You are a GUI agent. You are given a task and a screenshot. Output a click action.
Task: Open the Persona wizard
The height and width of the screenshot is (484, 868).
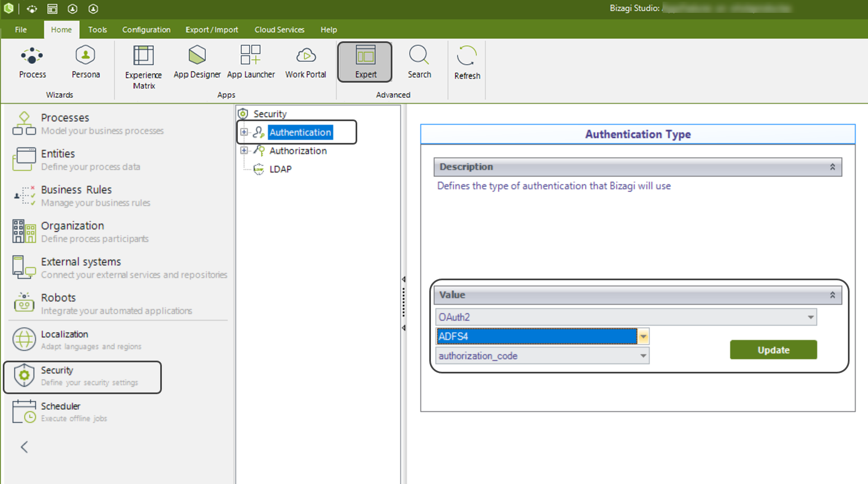pyautogui.click(x=85, y=63)
